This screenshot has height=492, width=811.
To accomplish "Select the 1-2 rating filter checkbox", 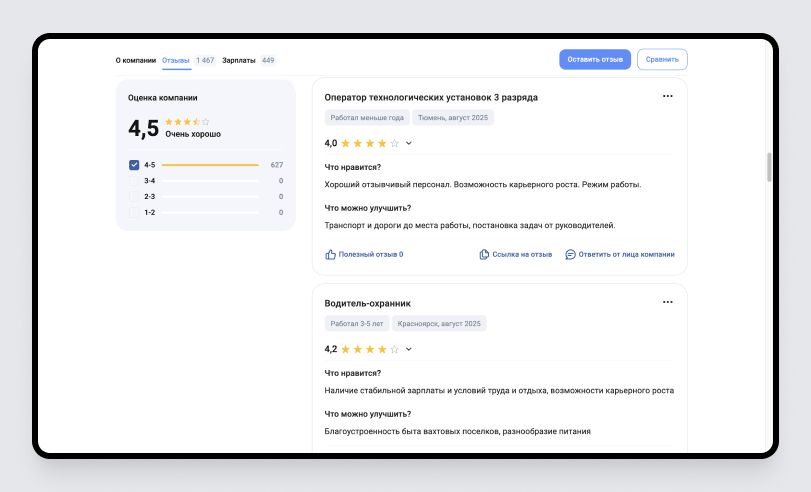I will tap(134, 213).
